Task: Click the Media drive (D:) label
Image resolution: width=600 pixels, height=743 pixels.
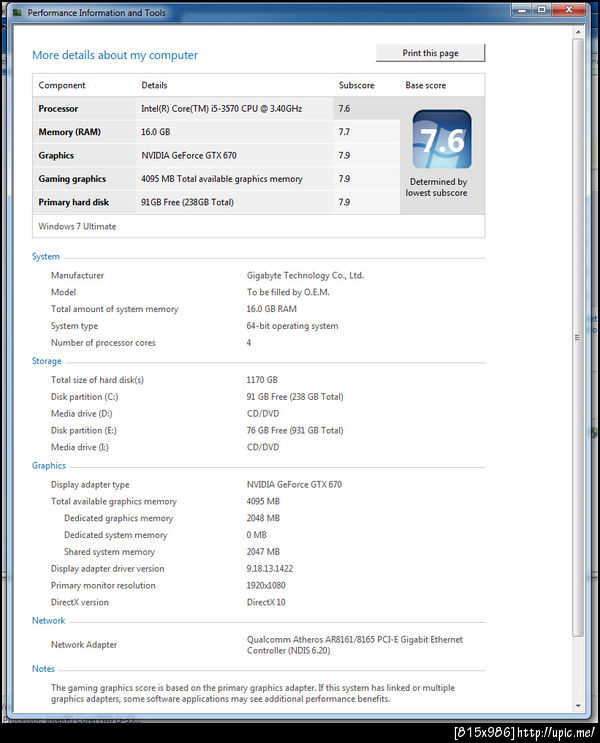Action: 82,414
